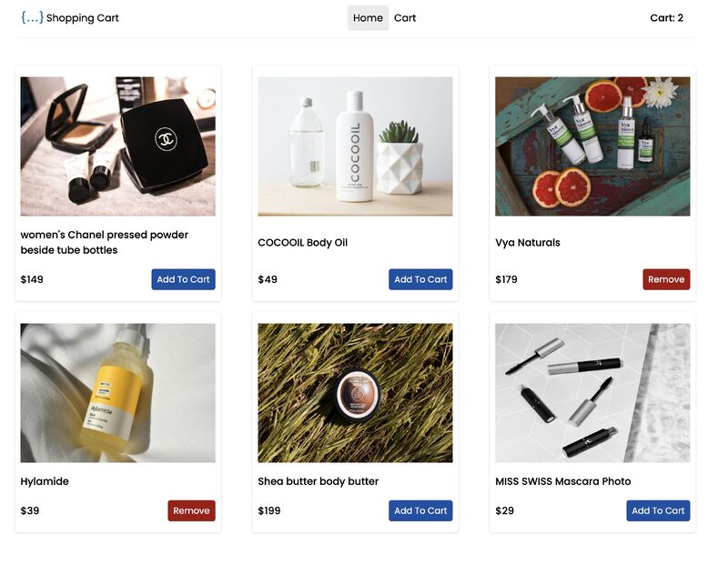Viewport: 728px width, 565px height.
Task: Open the MISS SWISS mascara image
Action: tap(592, 393)
